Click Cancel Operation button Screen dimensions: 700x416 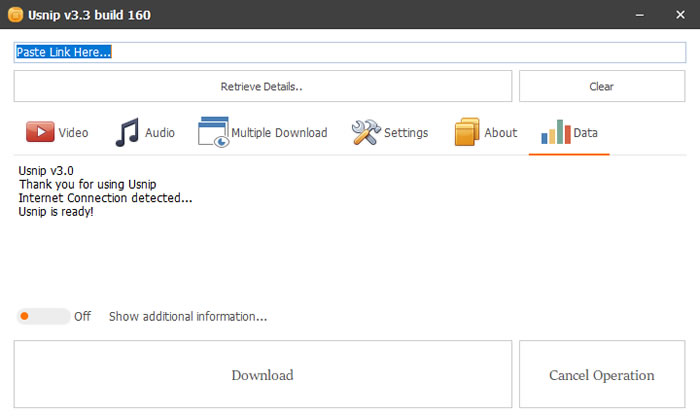coord(602,374)
